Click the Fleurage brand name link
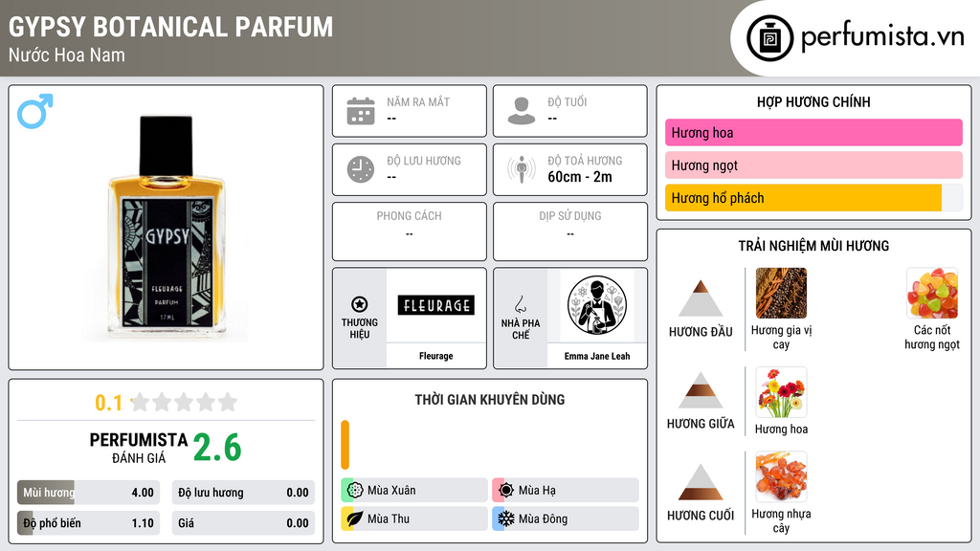The width and height of the screenshot is (980, 551). (435, 356)
